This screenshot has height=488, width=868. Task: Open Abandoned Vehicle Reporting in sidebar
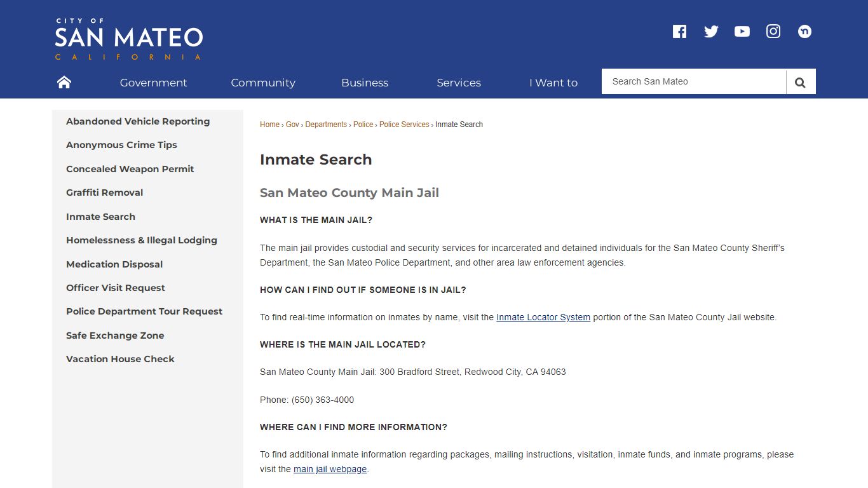pos(138,121)
